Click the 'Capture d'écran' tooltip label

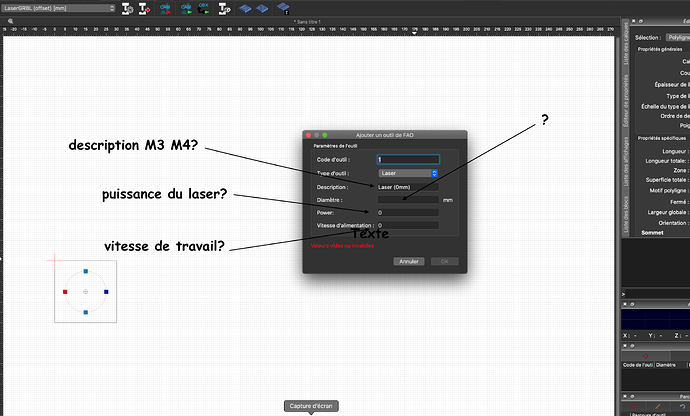[311, 406]
